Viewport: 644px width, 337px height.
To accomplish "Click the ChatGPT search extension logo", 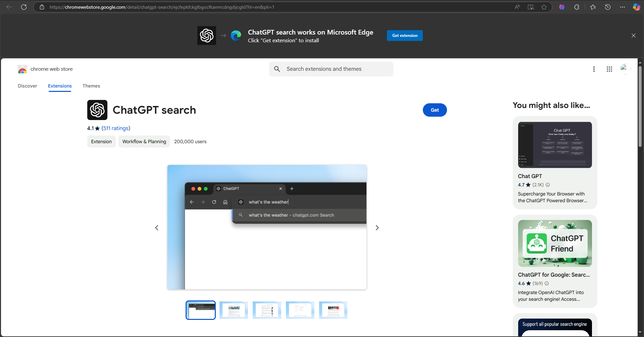I will [x=97, y=110].
